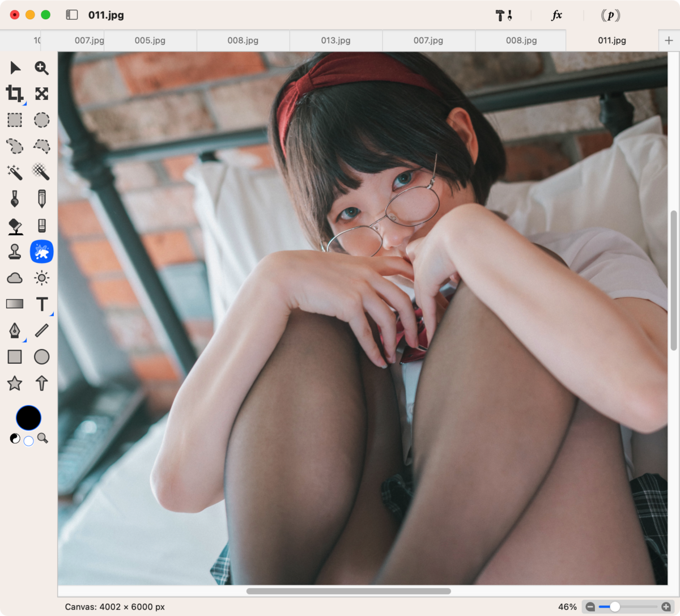The height and width of the screenshot is (616, 680).
Task: Select the Magic Wand tool
Action: tap(15, 172)
